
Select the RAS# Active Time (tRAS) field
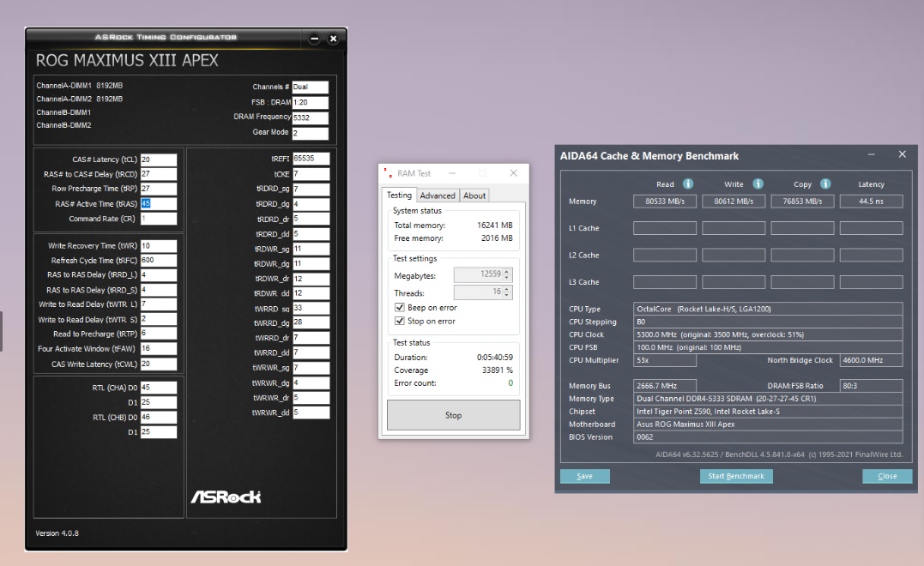click(159, 204)
